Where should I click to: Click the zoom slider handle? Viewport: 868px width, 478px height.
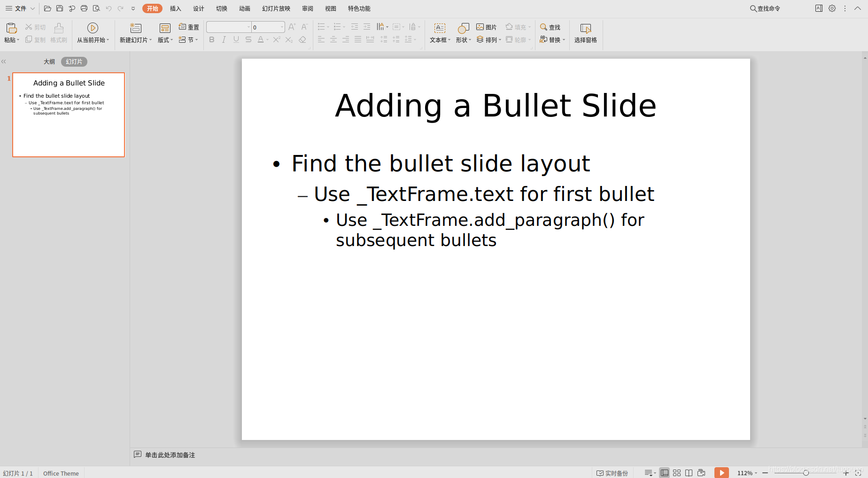click(806, 473)
